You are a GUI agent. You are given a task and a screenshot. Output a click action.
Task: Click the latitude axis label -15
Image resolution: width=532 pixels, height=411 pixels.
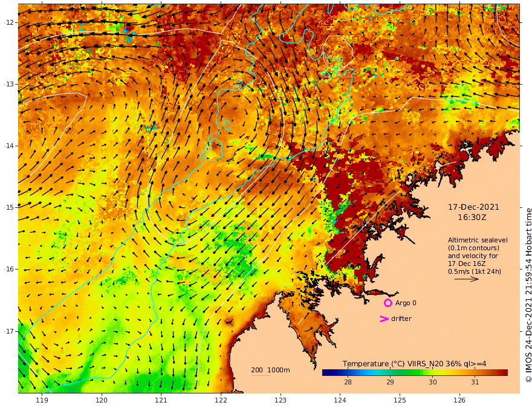tap(9, 207)
